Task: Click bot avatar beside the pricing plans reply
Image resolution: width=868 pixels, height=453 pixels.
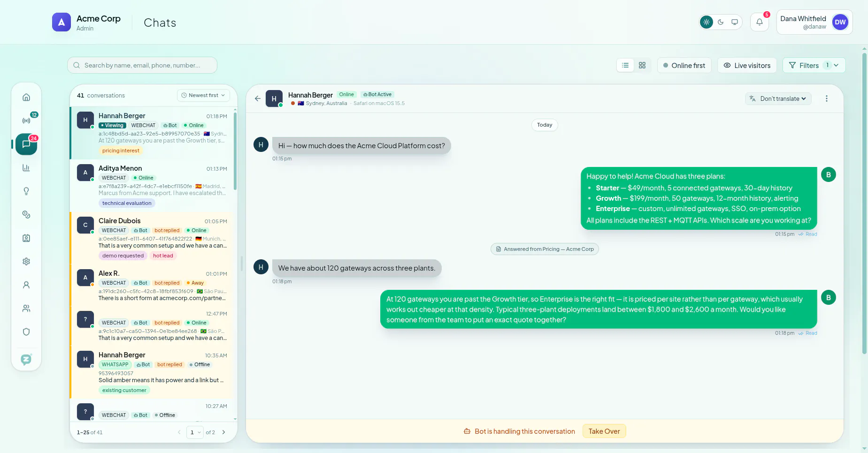Action: click(x=829, y=174)
